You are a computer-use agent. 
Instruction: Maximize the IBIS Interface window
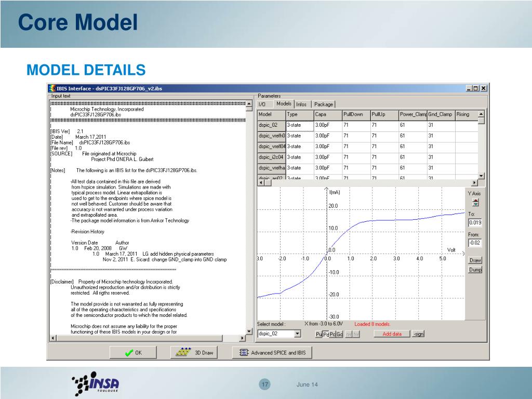[476, 88]
